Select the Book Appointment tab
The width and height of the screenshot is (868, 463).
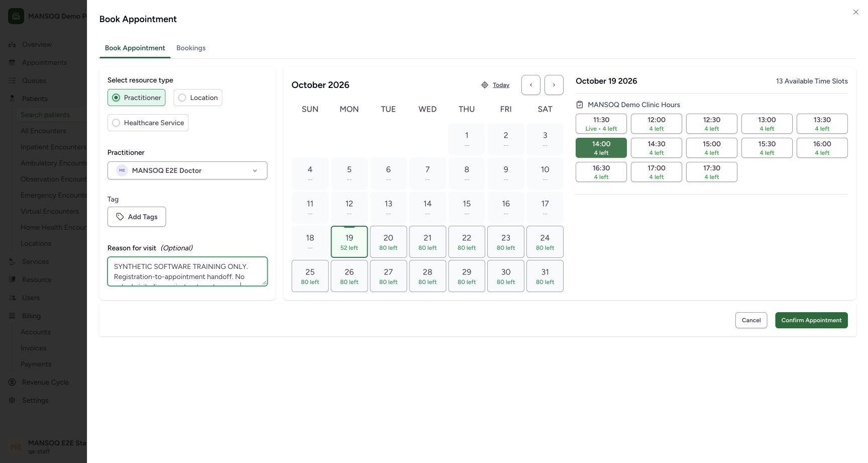pyautogui.click(x=135, y=48)
